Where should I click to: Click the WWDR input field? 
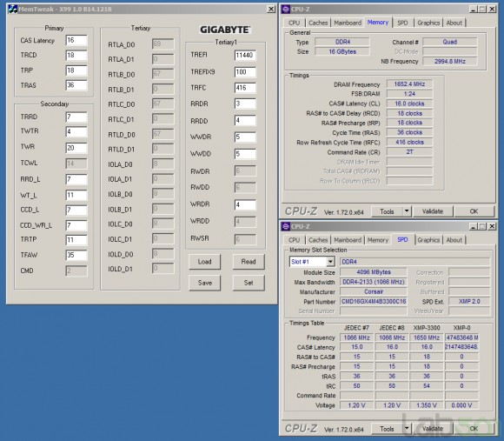click(245, 137)
